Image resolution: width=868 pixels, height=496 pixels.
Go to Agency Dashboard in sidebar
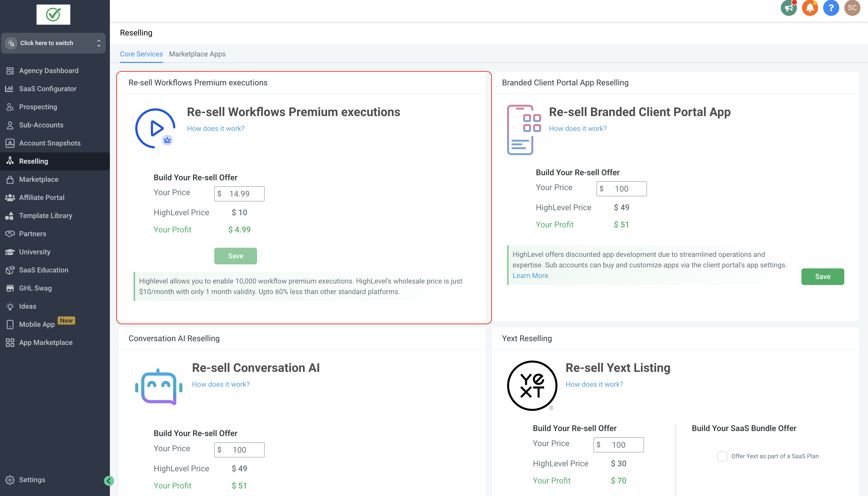tap(48, 70)
